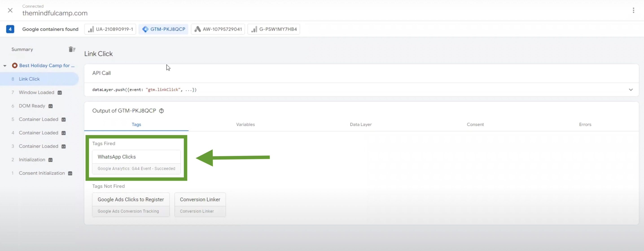Switch to the Variables tab

click(x=245, y=124)
